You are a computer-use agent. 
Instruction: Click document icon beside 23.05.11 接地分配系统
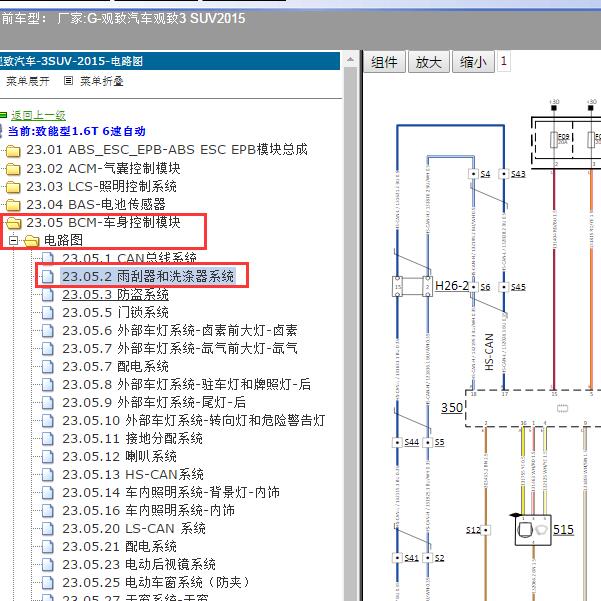(48, 438)
